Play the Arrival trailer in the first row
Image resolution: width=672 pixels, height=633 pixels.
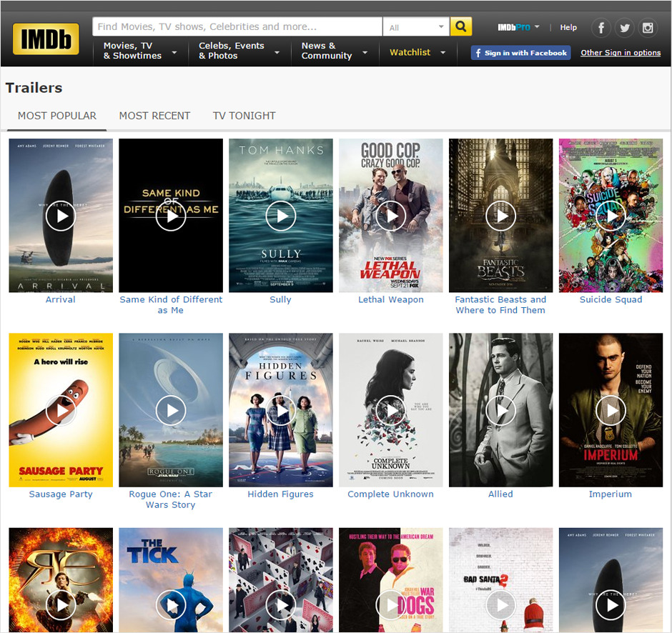[61, 216]
